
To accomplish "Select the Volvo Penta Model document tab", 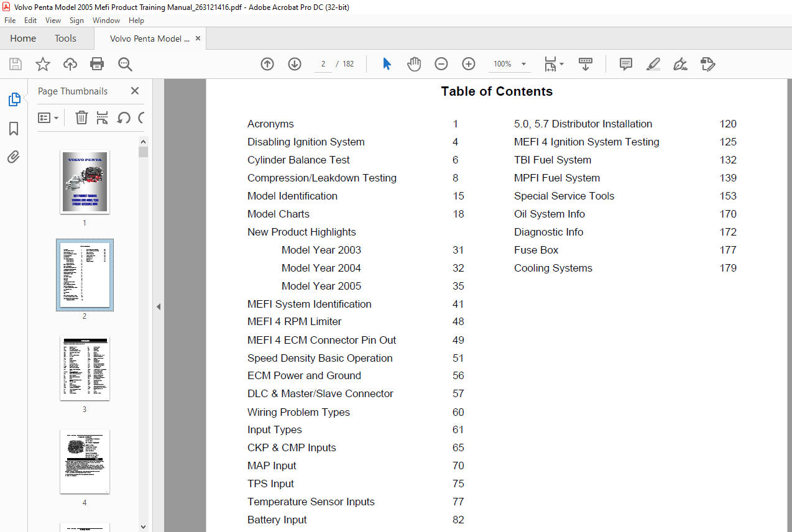I will tap(150, 39).
